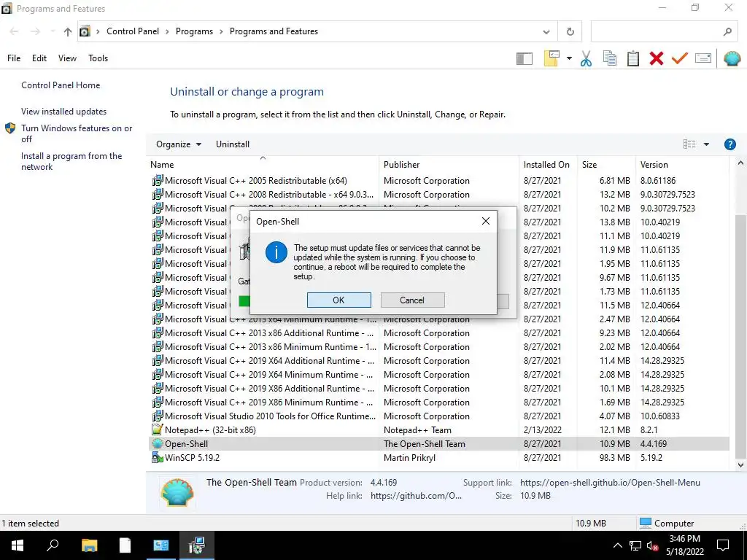Select the Notepad++ (32-bit x86) row
The width and height of the screenshot is (747, 560).
click(x=438, y=430)
